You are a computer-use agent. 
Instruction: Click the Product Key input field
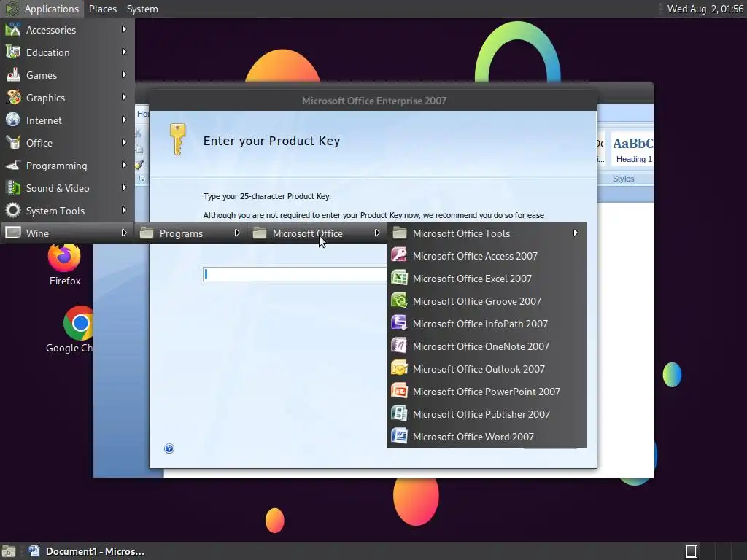tap(295, 274)
